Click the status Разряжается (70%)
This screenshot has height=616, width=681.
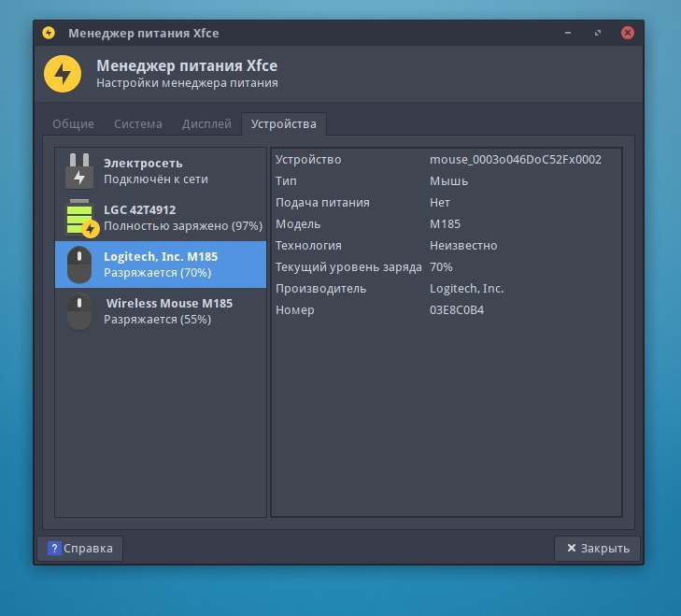(x=157, y=273)
